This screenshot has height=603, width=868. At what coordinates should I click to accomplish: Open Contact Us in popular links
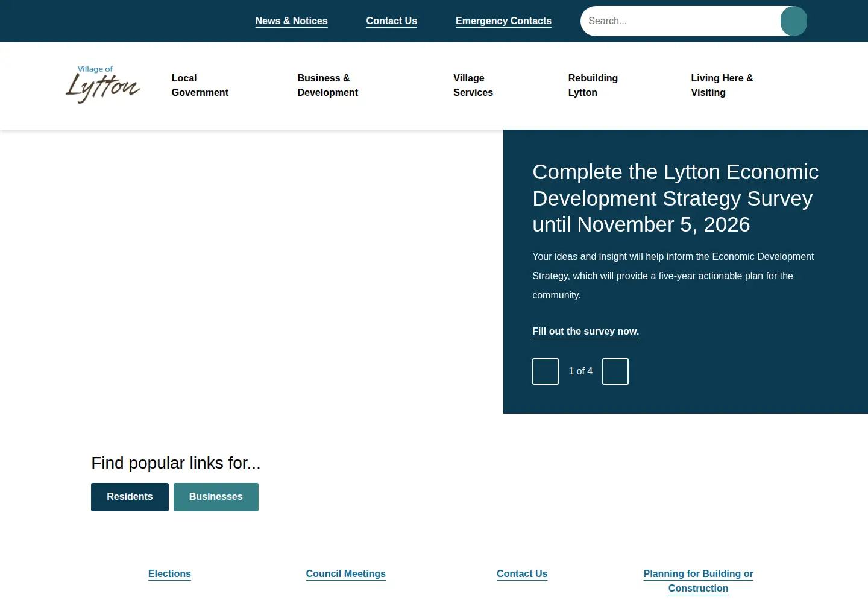pyautogui.click(x=522, y=574)
